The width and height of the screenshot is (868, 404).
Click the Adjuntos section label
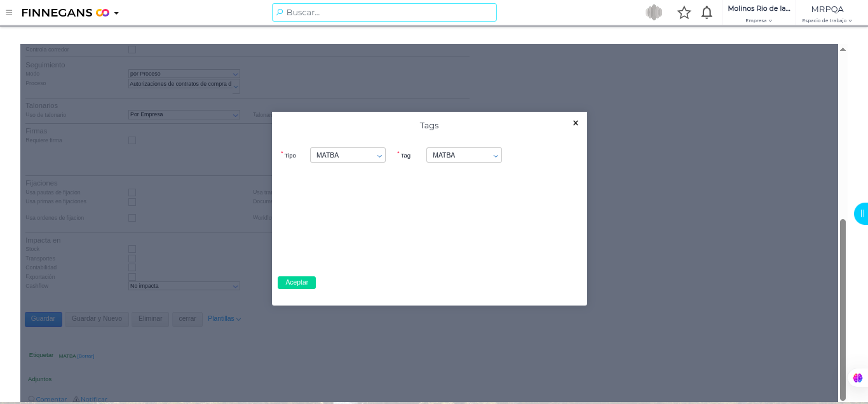point(40,379)
